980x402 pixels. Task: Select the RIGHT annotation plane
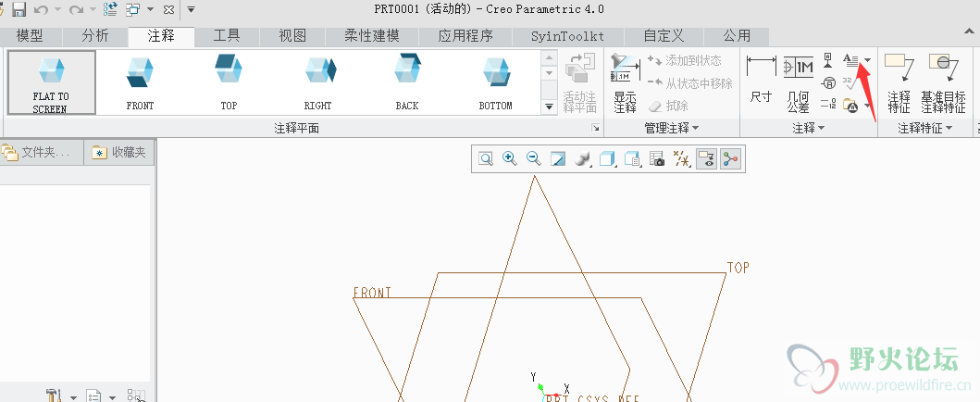317,82
